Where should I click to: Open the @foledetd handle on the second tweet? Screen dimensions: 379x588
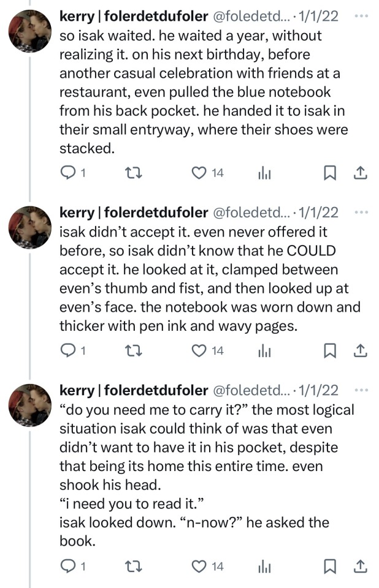point(251,213)
